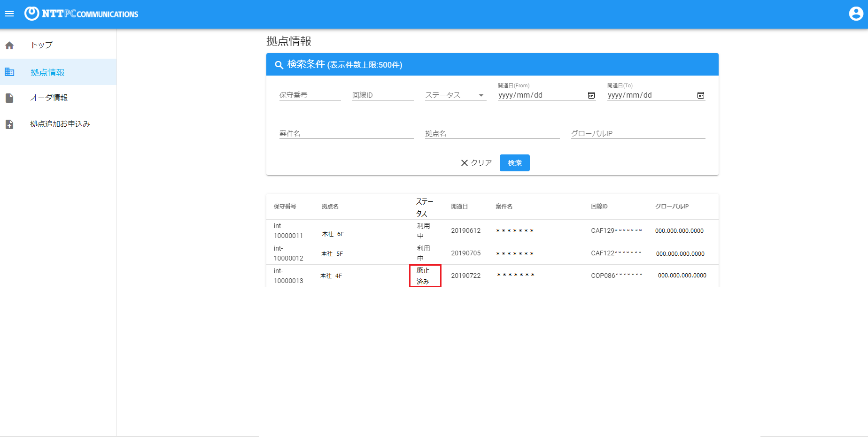Focus the 保守番号 search field
Viewport: 868px width, 437px height.
click(310, 95)
